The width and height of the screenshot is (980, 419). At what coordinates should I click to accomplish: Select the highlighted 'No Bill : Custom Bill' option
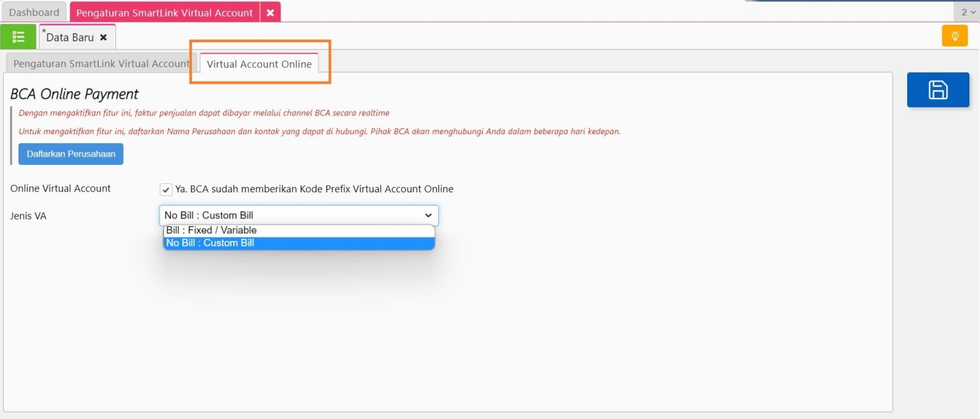(210, 243)
